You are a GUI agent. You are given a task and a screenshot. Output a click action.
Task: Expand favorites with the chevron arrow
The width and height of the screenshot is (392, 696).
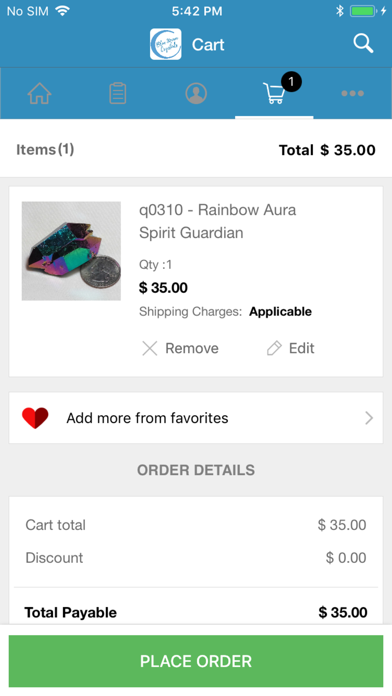(369, 418)
